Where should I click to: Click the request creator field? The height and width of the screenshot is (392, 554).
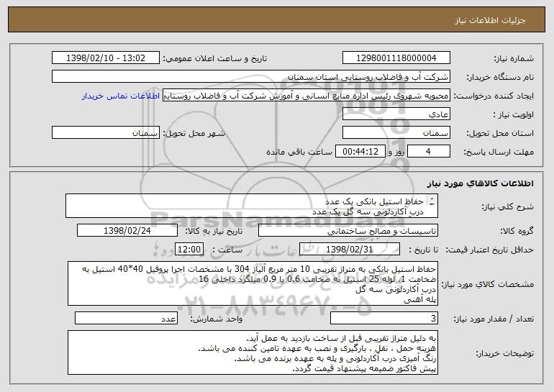306,96
